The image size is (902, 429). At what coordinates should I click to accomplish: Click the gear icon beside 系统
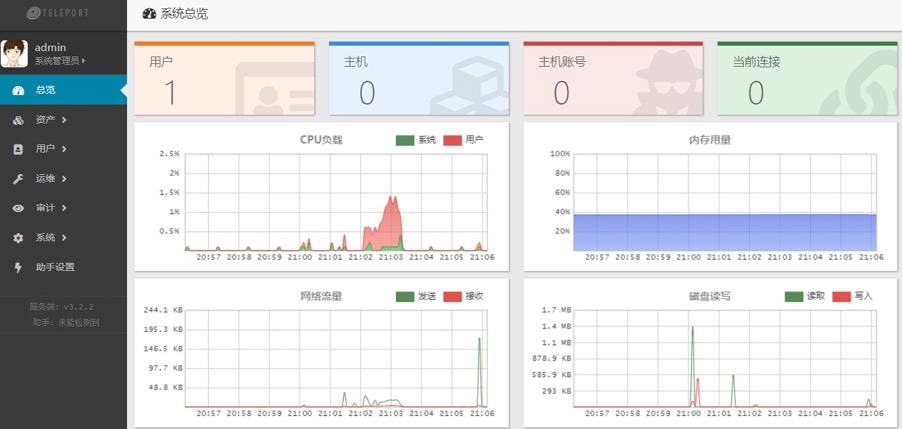click(18, 238)
